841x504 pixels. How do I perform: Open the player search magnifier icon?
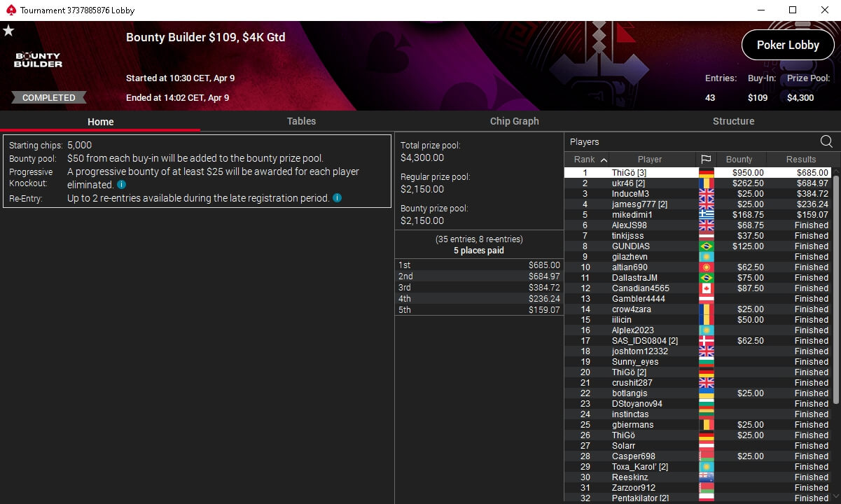coord(826,142)
